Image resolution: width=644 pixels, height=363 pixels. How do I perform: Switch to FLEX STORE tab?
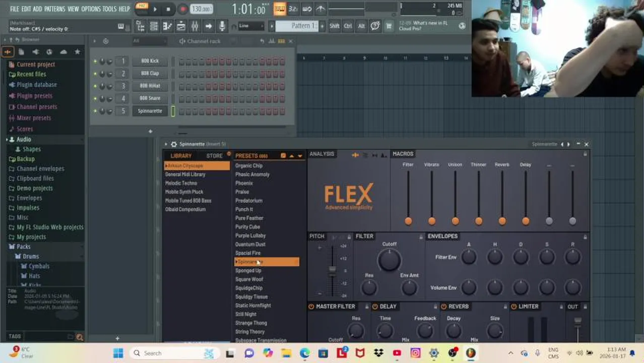214,156
